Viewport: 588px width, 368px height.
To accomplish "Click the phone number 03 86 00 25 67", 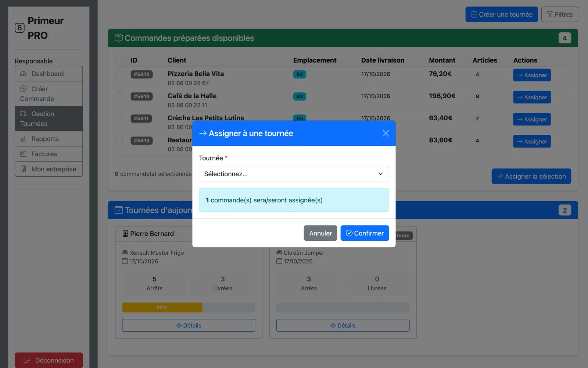I will coord(188,83).
